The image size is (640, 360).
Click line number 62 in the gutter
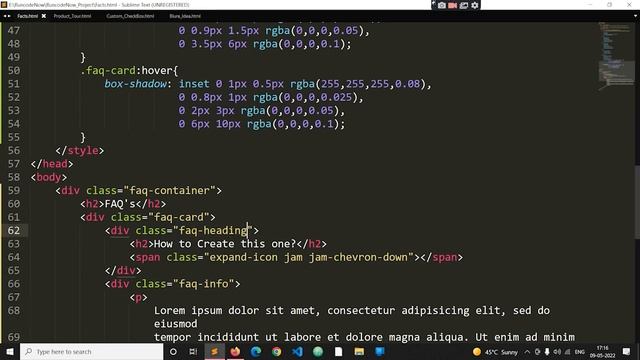pyautogui.click(x=13, y=231)
